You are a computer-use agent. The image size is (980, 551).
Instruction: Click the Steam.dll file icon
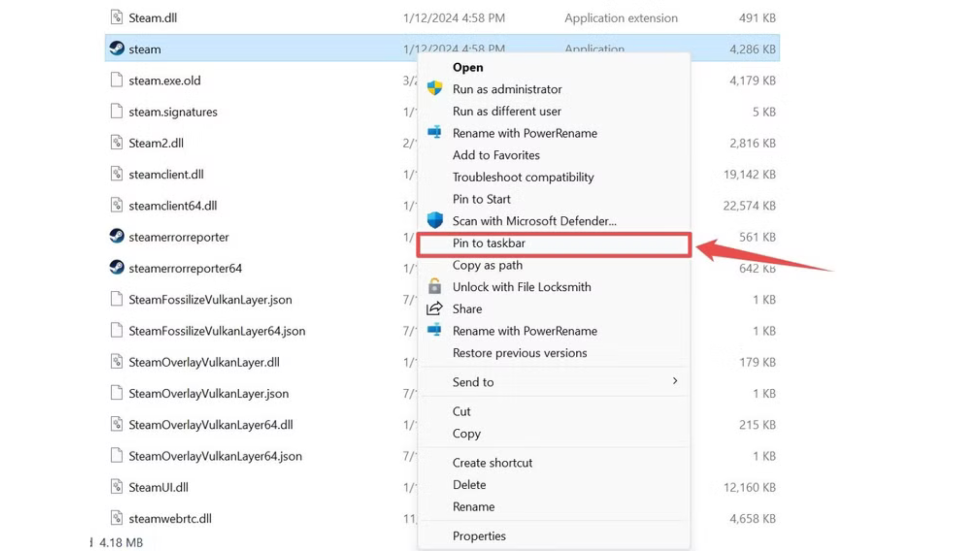click(117, 17)
